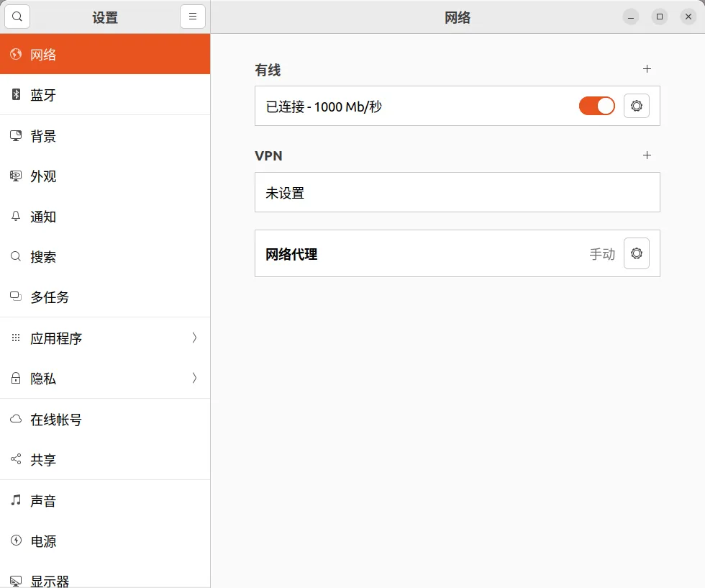Viewport: 705px width, 588px height.
Task: Select Background in the sidebar
Action: click(x=43, y=136)
